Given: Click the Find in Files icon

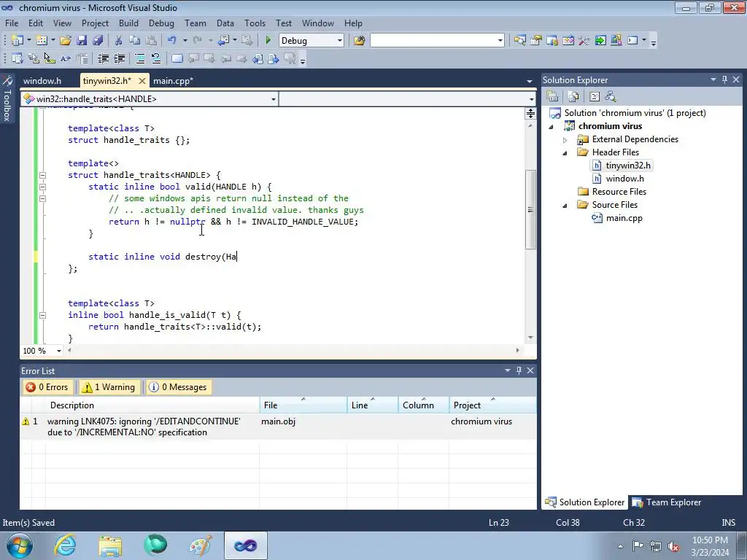Looking at the screenshot, I should tap(359, 41).
